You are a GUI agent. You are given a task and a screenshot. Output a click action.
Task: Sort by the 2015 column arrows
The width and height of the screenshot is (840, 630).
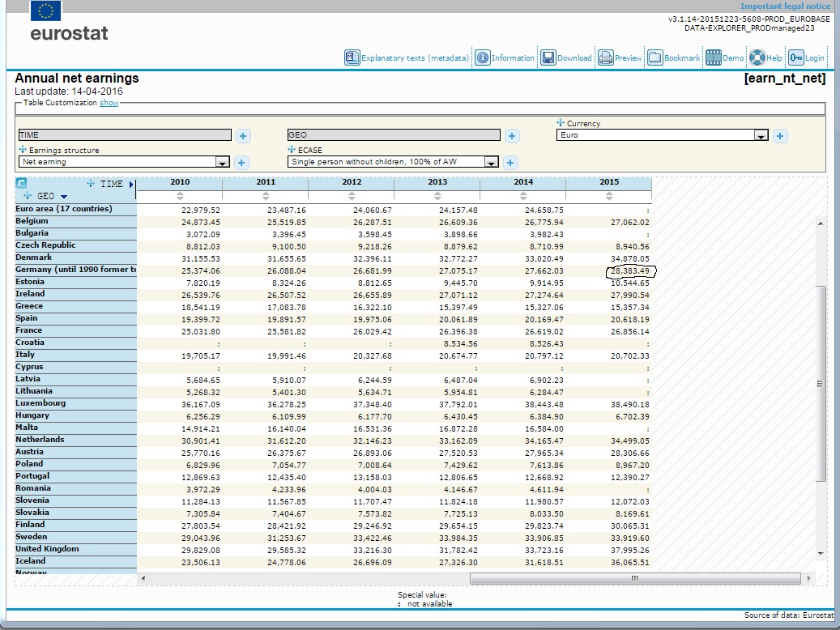(x=609, y=196)
